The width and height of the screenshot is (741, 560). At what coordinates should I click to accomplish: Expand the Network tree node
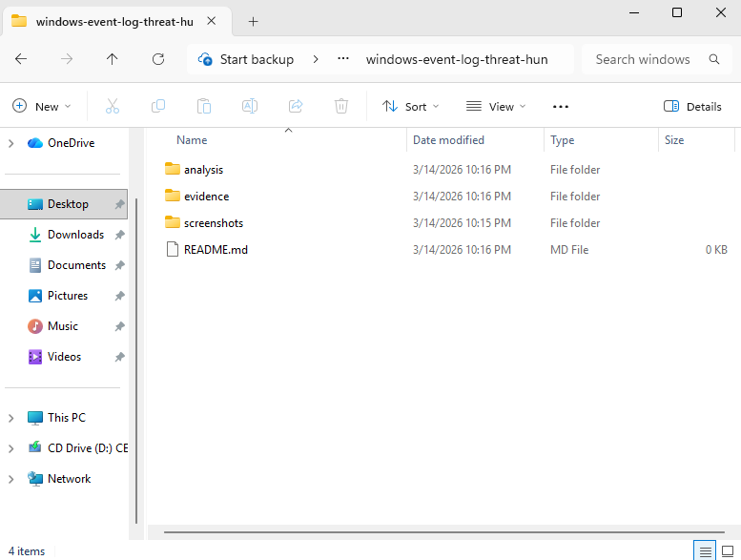click(10, 479)
